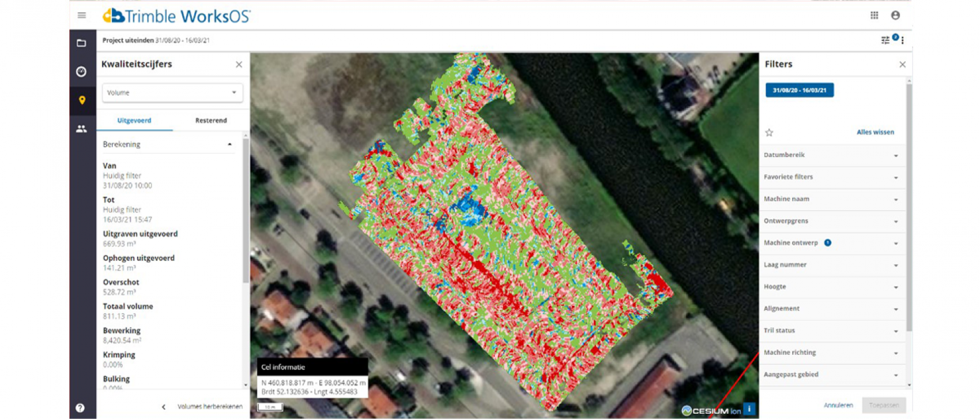Select the Uitgevoerd tab

click(134, 121)
